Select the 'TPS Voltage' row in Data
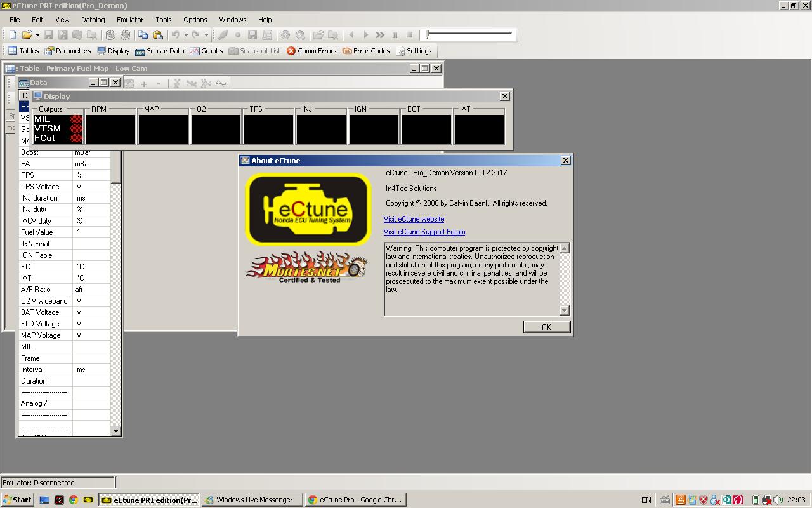Screen dimensions: 812x508 pyautogui.click(x=65, y=187)
